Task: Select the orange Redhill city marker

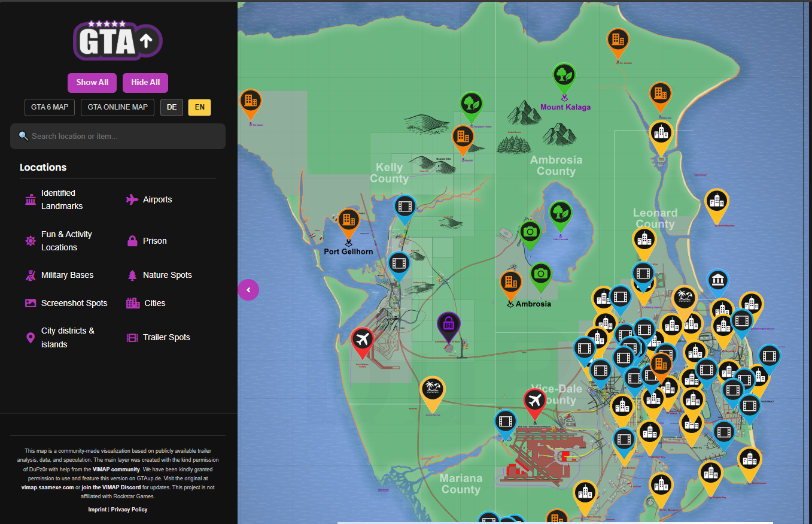Action: [x=463, y=140]
